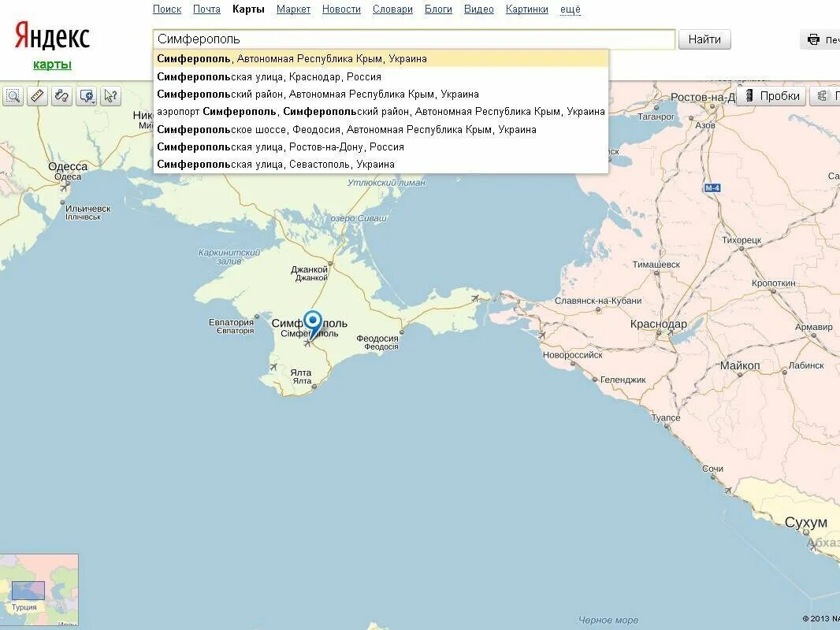Click the Геленджик city label on map
This screenshot has height=630, width=840.
(623, 380)
